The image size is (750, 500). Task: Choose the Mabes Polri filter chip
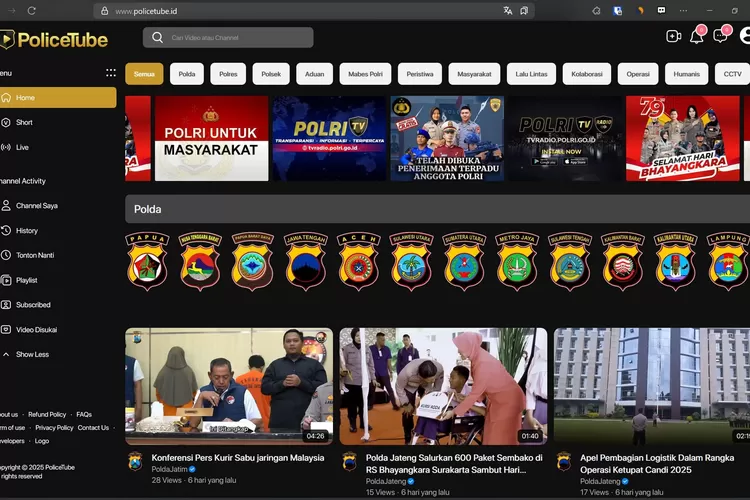pos(363,74)
